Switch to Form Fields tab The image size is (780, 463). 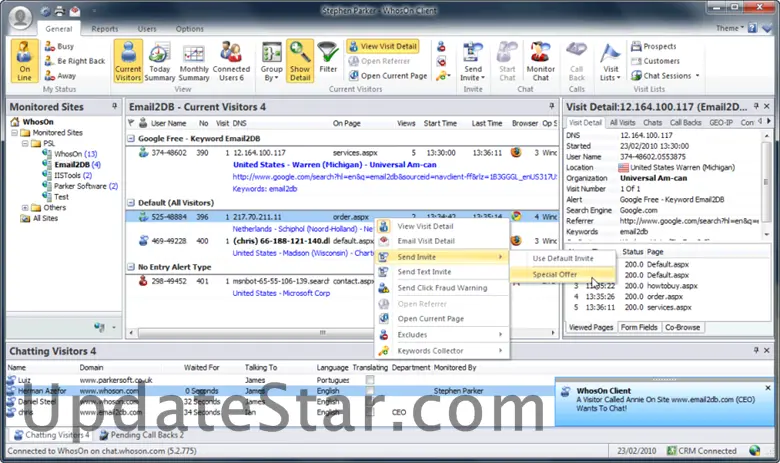[639, 327]
